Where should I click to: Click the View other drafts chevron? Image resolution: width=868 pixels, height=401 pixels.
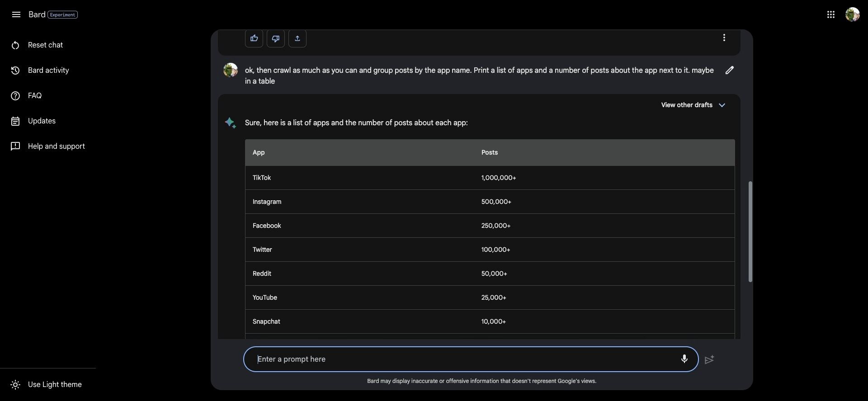[722, 105]
